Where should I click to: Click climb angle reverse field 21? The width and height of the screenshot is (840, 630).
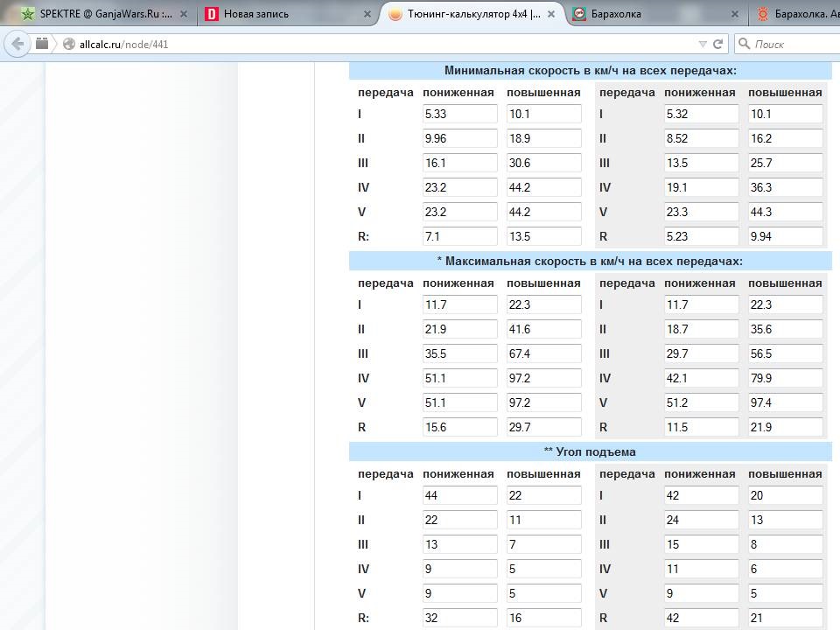(x=786, y=618)
